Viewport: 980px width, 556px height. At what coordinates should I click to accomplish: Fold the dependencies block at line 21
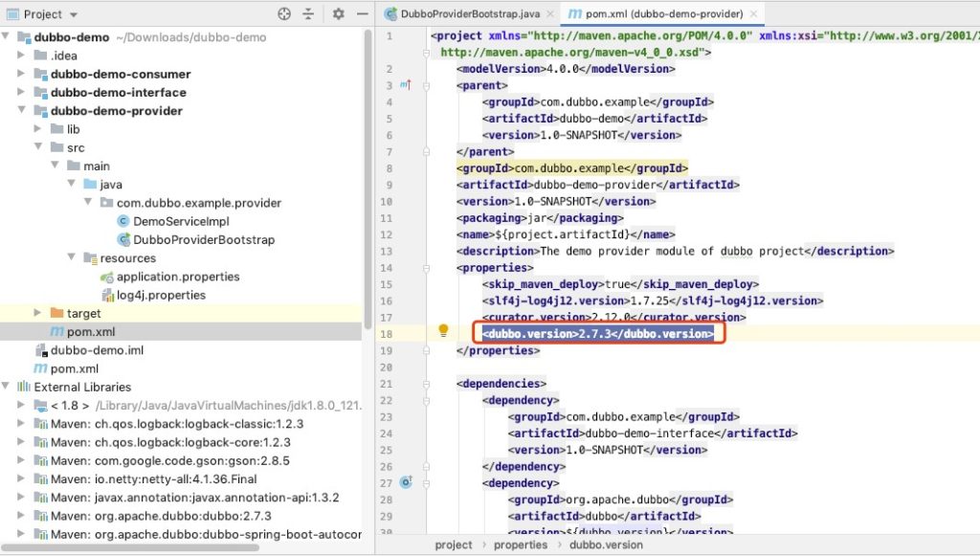(x=426, y=384)
